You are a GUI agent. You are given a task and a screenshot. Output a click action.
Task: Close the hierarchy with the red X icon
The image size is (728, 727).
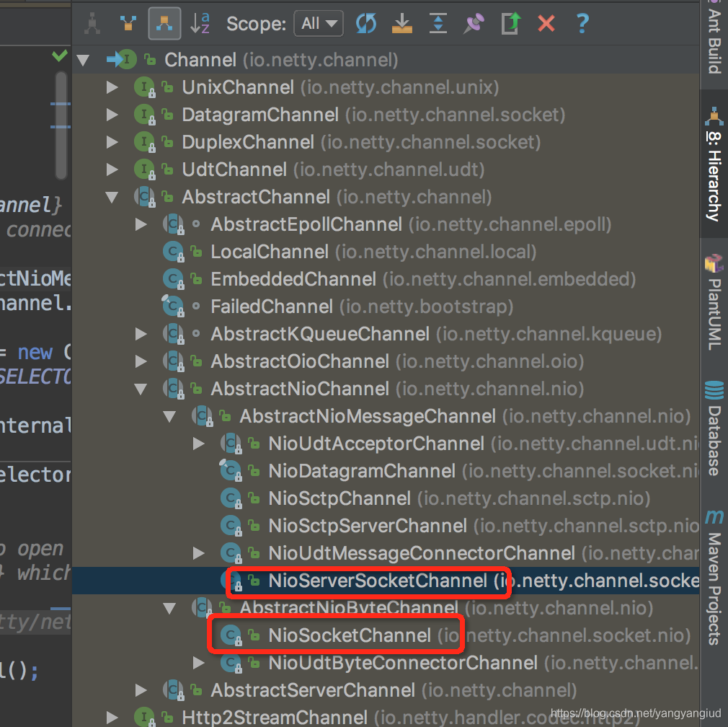coord(546,23)
